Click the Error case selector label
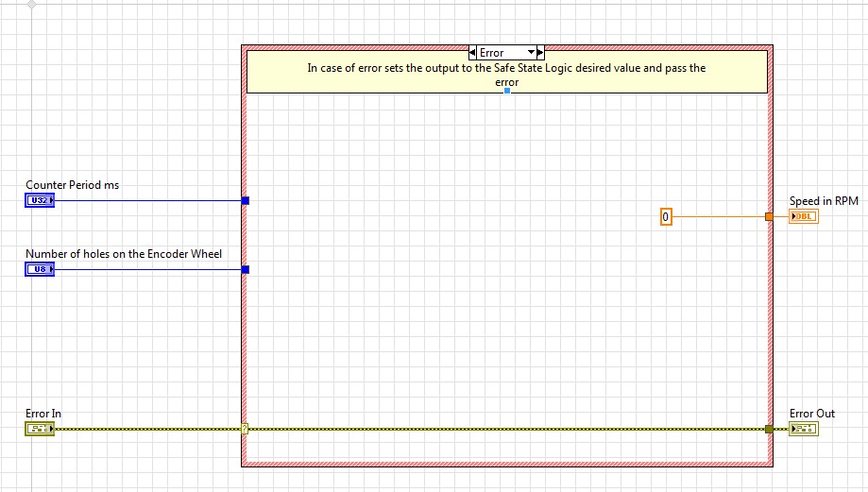The width and height of the screenshot is (868, 492). coord(493,53)
